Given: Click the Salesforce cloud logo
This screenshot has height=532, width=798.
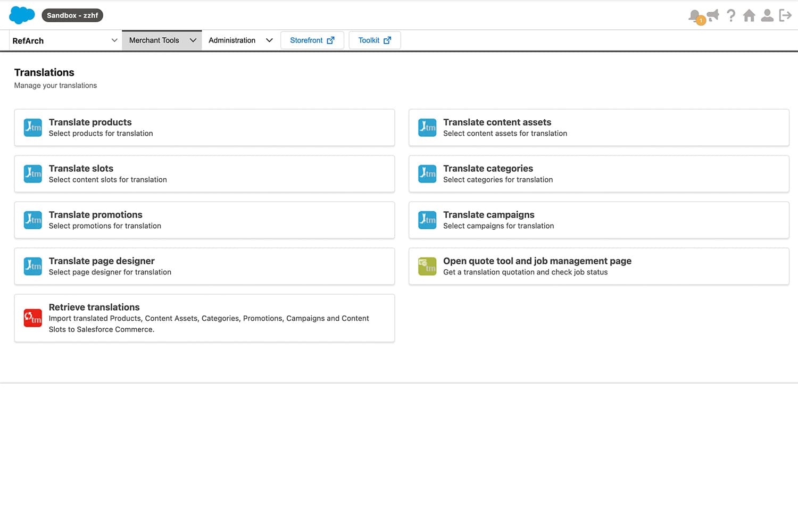Looking at the screenshot, I should pos(22,15).
